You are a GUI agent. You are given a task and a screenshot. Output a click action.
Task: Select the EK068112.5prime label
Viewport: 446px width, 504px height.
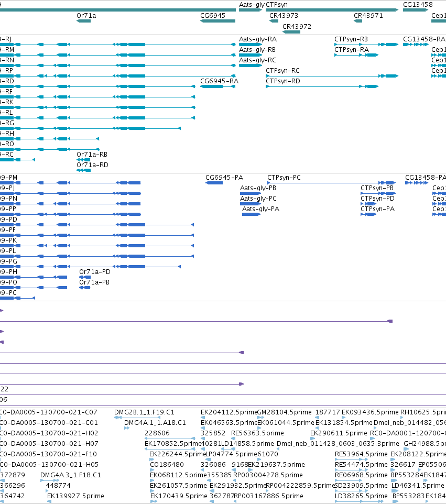click(x=178, y=475)
